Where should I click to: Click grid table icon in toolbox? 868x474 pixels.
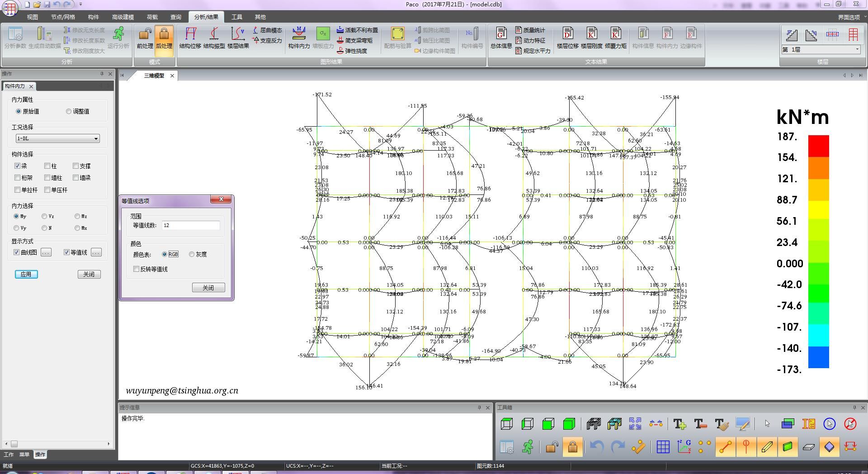663,447
